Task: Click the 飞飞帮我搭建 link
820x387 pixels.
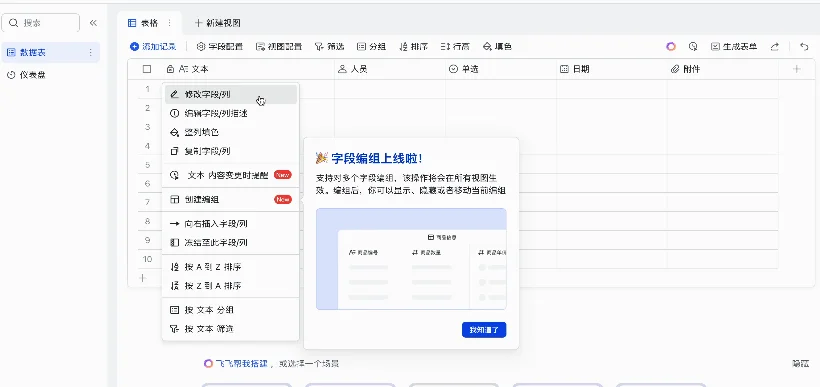Action: pos(236,363)
